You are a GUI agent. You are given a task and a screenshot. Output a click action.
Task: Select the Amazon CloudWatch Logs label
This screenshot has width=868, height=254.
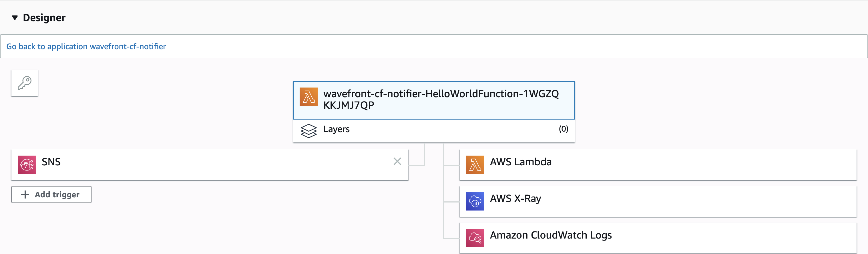(x=551, y=235)
